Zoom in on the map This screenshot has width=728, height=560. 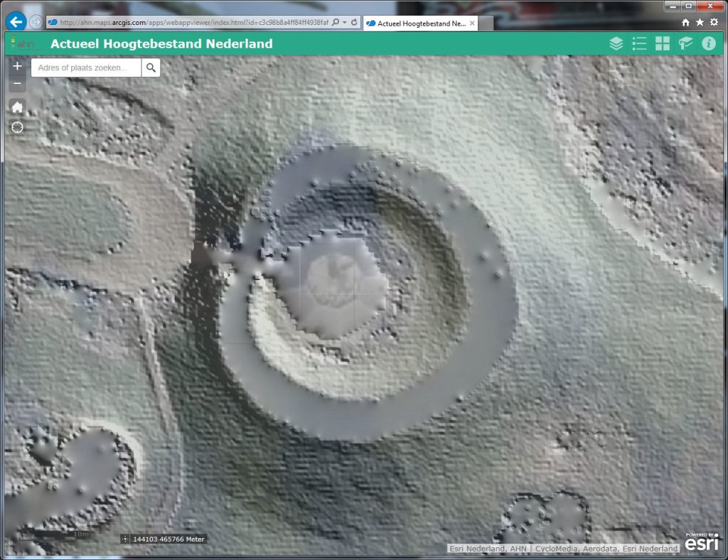pos(18,66)
